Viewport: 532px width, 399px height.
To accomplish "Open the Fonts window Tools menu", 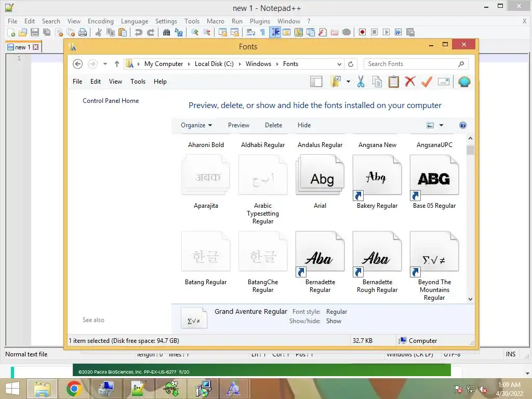I will click(138, 82).
